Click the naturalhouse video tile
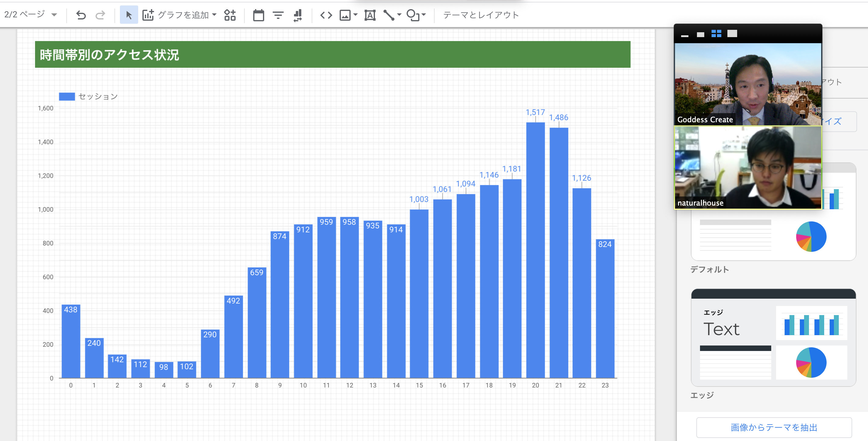The image size is (868, 441). click(748, 168)
